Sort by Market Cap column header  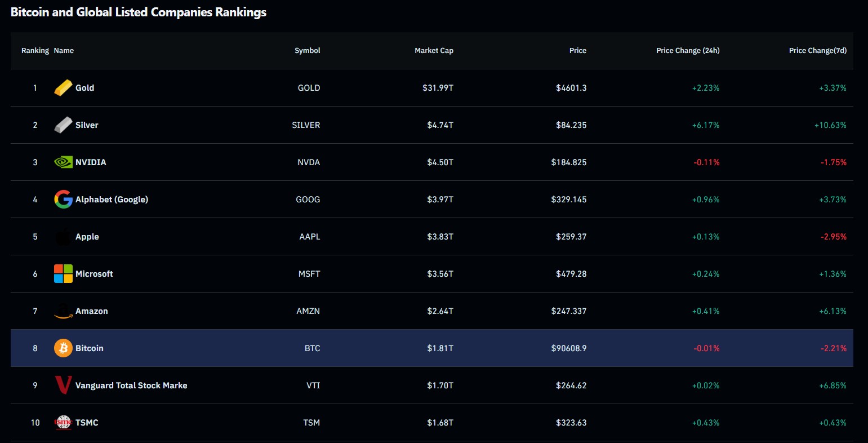coord(434,51)
